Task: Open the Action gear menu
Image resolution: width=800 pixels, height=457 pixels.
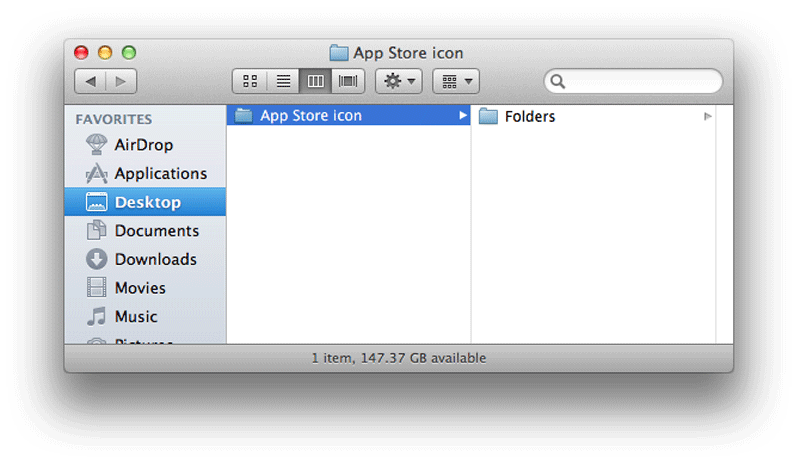Action: [x=398, y=81]
